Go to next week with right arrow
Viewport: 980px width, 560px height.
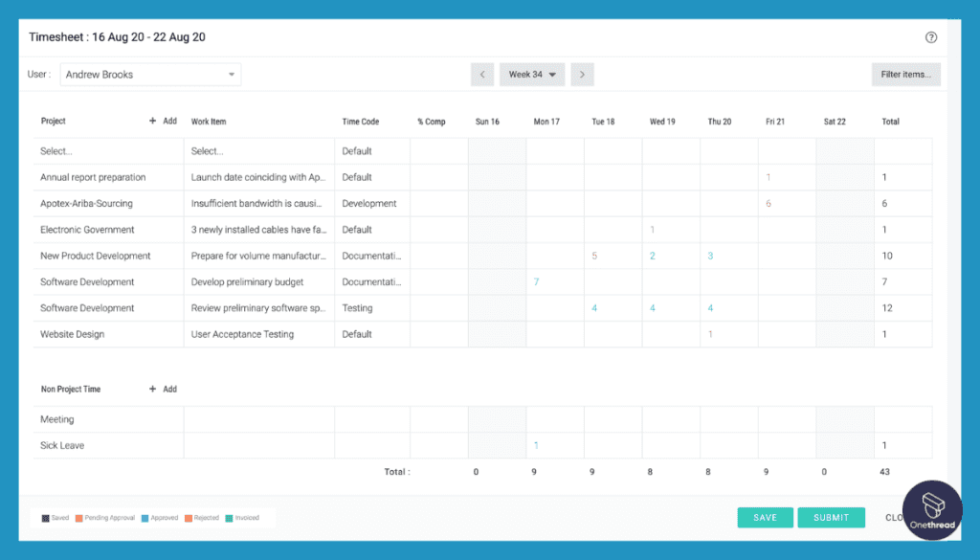[x=582, y=75]
